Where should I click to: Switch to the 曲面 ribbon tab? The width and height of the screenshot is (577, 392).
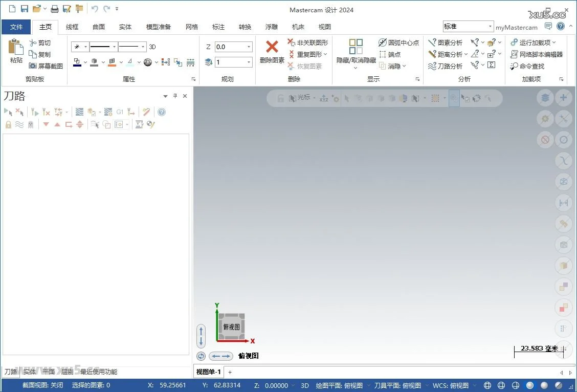pyautogui.click(x=99, y=27)
